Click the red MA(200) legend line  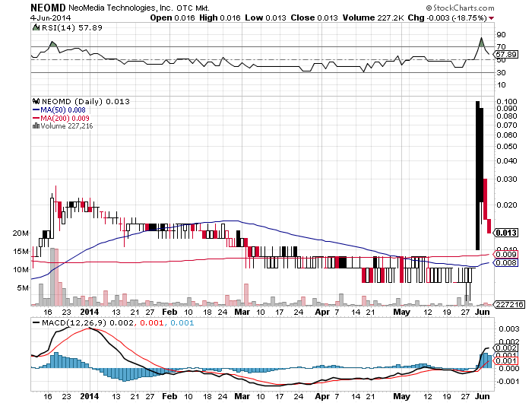pyautogui.click(x=36, y=118)
